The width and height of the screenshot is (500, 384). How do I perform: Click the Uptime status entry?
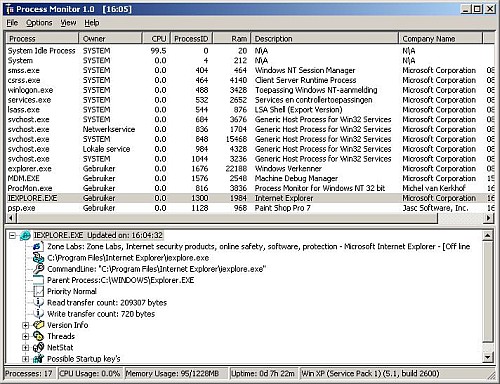pos(264,374)
